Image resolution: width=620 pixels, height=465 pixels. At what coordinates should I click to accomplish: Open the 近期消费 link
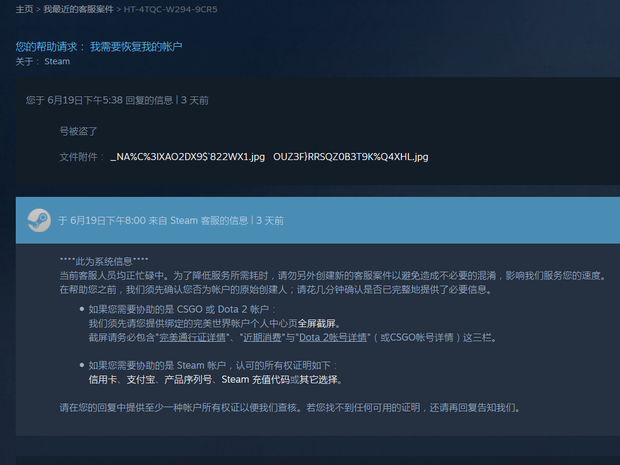262,338
